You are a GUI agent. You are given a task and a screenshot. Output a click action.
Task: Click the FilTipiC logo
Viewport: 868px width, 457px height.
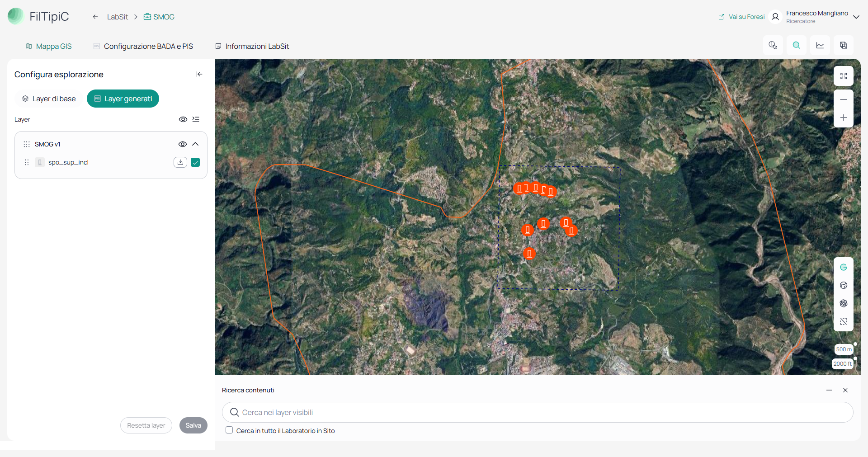pos(38,16)
